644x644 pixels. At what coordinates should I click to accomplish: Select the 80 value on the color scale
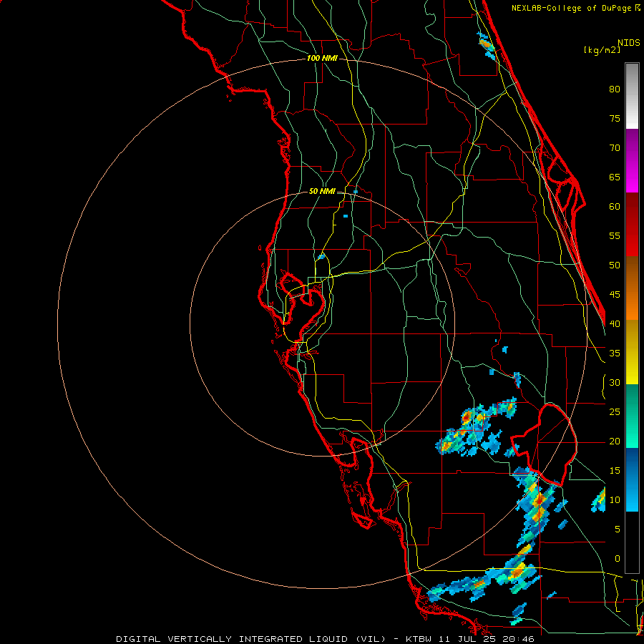click(x=615, y=89)
